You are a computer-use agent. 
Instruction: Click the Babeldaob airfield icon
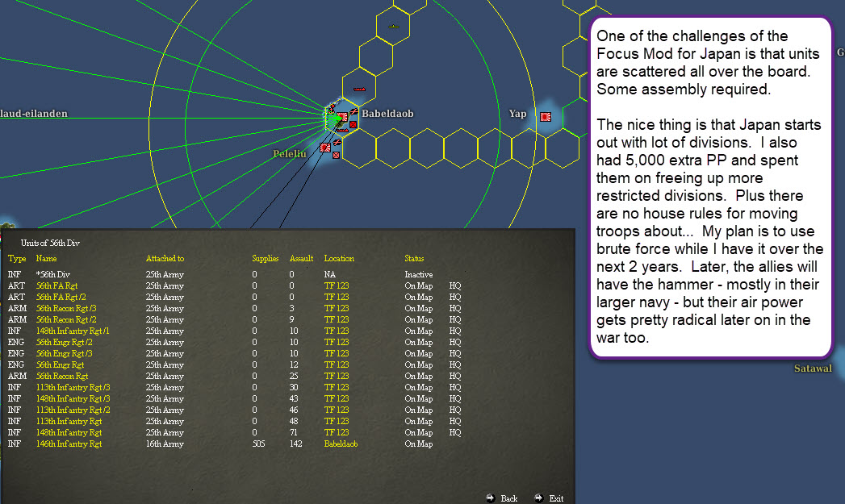[354, 111]
